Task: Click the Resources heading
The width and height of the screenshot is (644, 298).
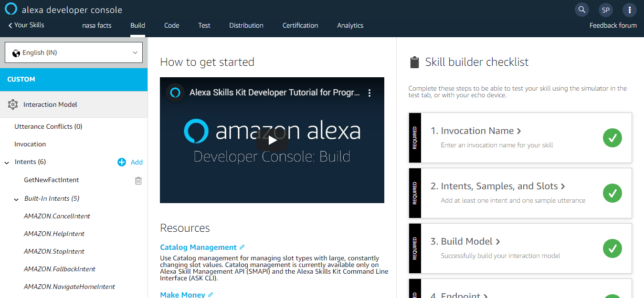Action: 185,228
